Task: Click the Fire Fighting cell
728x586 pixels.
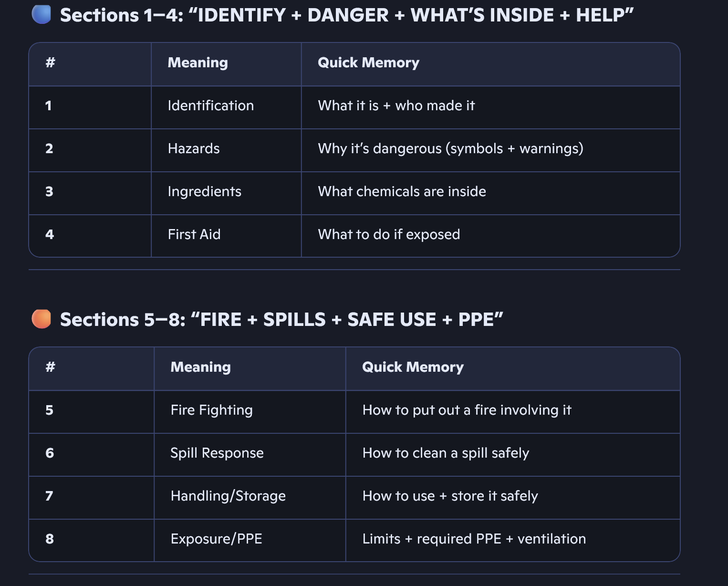Action: pos(211,410)
